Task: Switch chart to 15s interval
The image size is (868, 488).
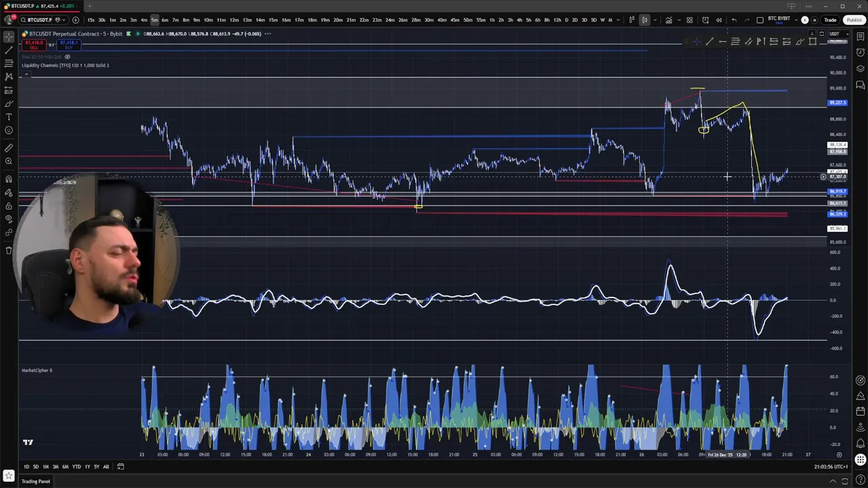Action: 91,20
